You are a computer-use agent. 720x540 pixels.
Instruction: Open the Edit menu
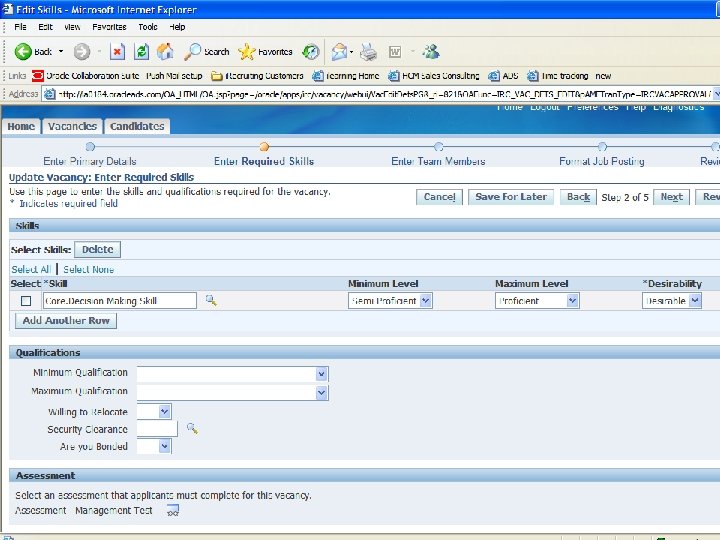click(45, 27)
